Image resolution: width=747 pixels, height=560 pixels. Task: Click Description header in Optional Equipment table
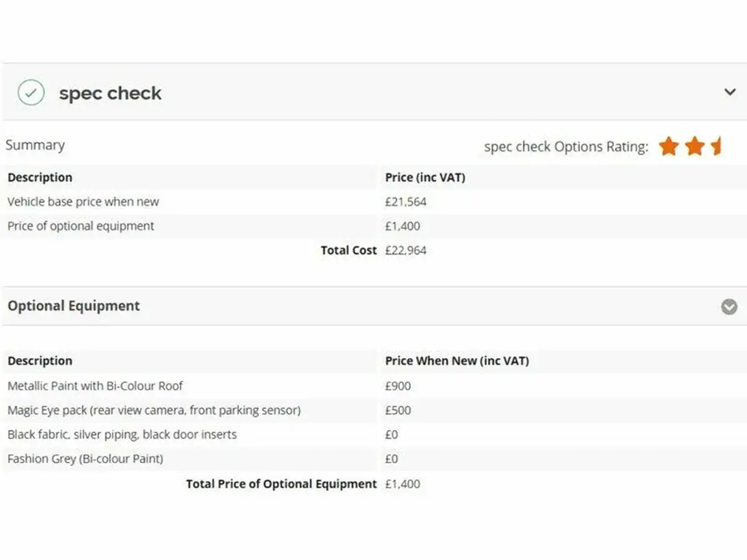pyautogui.click(x=40, y=361)
